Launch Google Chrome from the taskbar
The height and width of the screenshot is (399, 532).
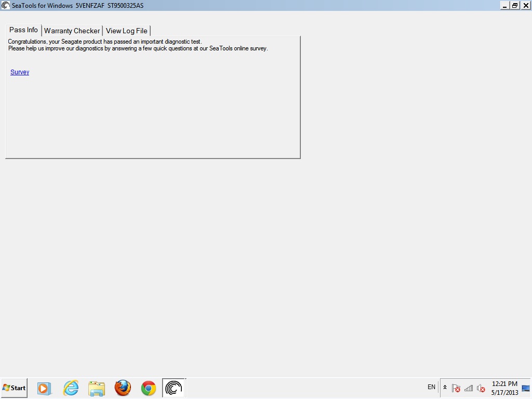click(x=148, y=388)
